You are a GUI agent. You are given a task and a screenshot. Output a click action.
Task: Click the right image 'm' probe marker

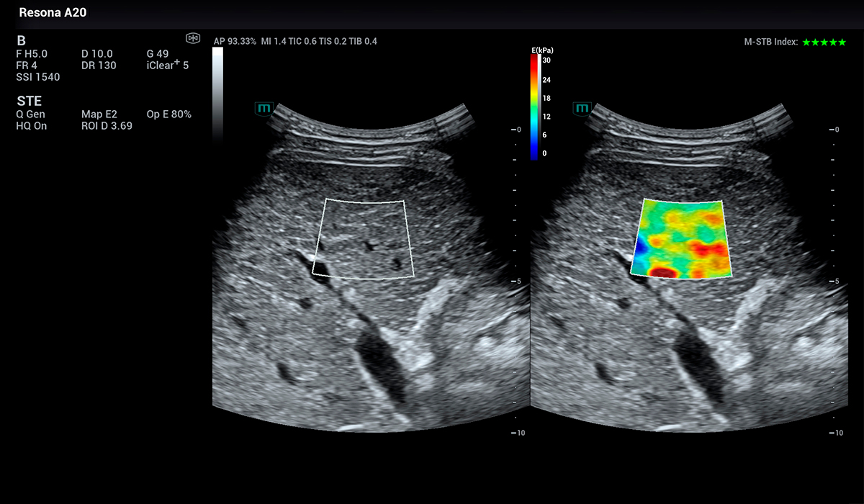point(582,109)
